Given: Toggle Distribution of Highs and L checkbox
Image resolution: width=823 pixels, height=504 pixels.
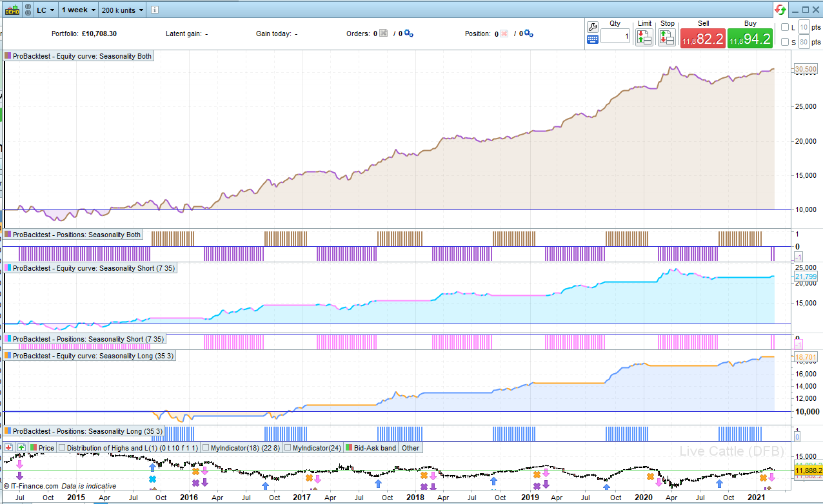Looking at the screenshot, I should [x=62, y=447].
